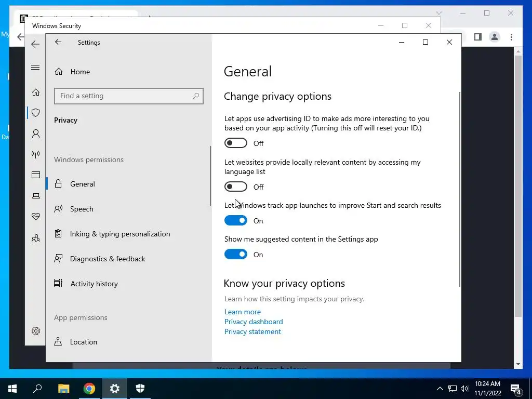The width and height of the screenshot is (532, 399).
Task: Minimize the Settings window
Action: (402, 42)
